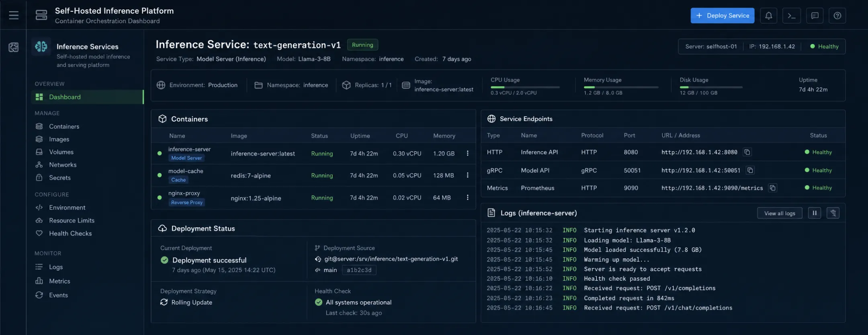Image resolution: width=868 pixels, height=335 pixels.
Task: Click the Disk Usage progress bar
Action: click(x=711, y=87)
